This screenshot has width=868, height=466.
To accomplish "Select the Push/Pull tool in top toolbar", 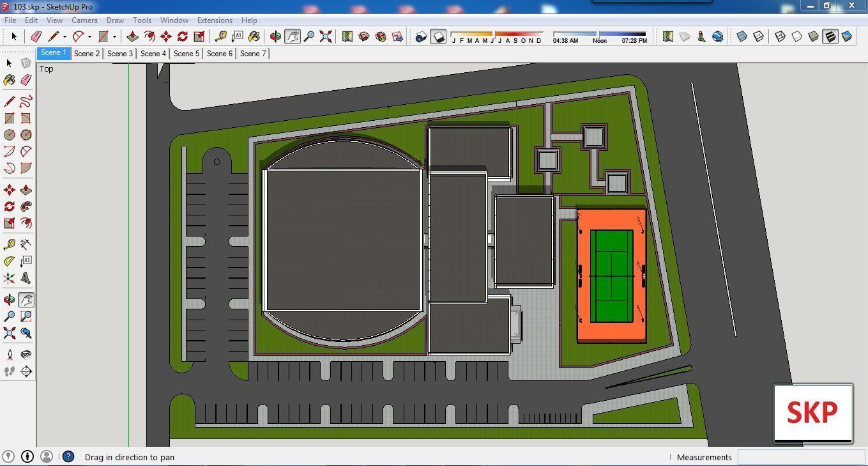I will point(133,36).
